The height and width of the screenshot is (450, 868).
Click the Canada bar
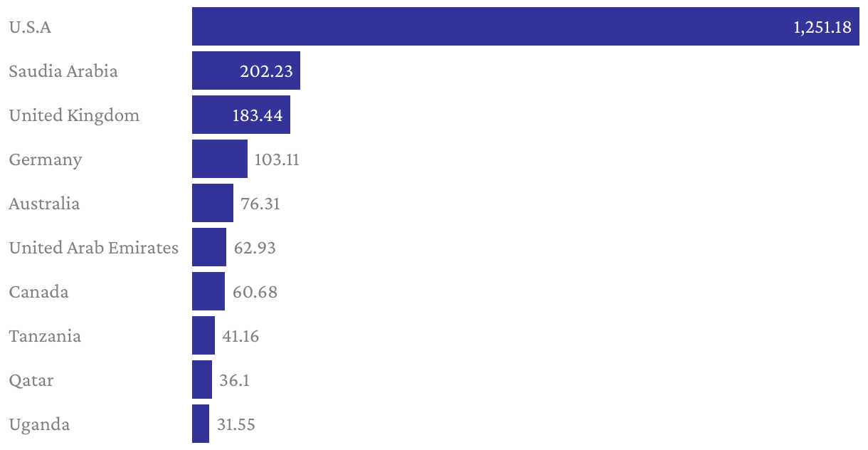coord(208,292)
